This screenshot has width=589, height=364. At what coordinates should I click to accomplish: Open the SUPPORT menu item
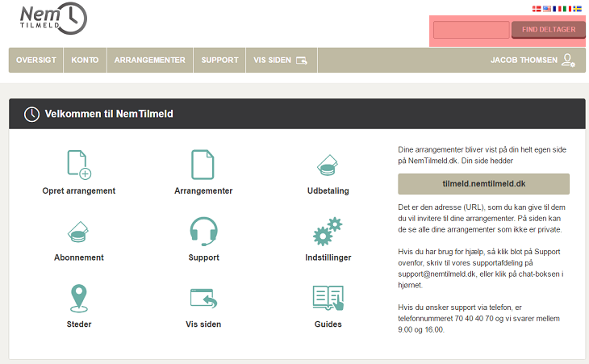219,60
